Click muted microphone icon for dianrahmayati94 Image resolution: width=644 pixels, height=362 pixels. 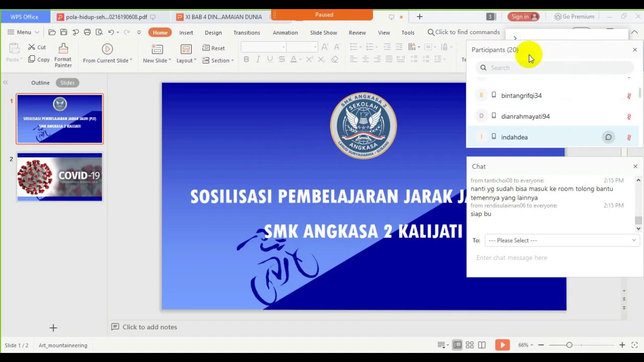(629, 117)
